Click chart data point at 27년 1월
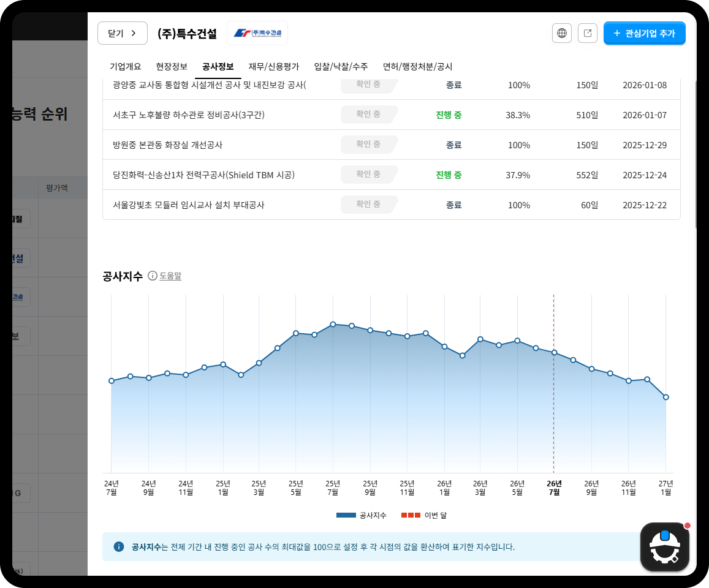Viewport: 709px width, 588px height. pos(665,398)
